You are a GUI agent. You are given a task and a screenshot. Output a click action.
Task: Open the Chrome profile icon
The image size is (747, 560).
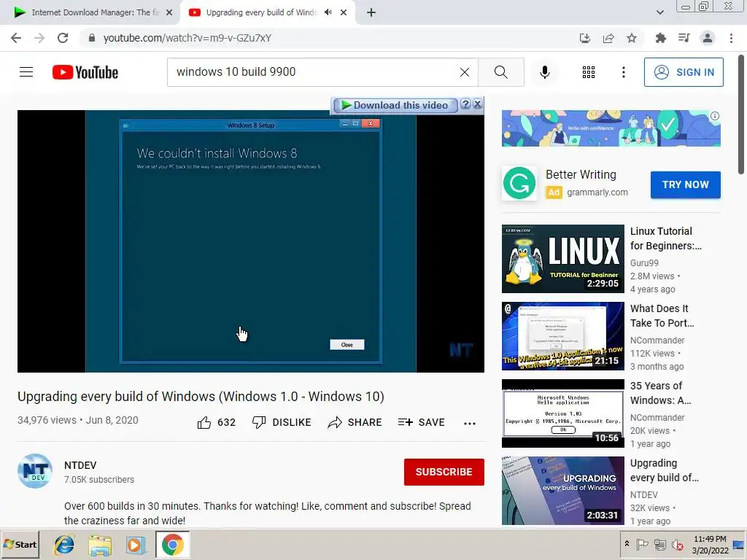tap(708, 38)
